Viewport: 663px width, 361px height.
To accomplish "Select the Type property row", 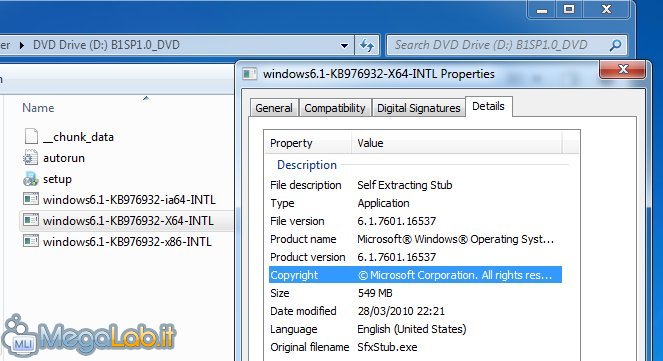I will point(416,203).
